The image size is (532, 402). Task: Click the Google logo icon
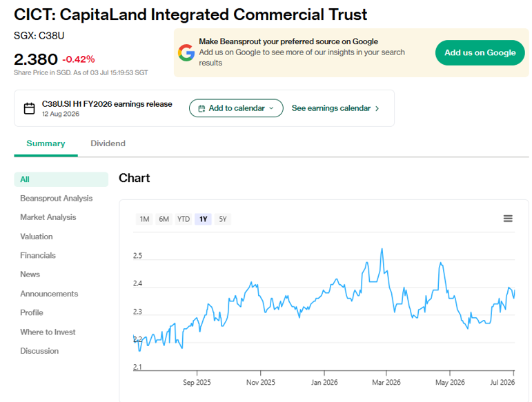click(x=186, y=52)
